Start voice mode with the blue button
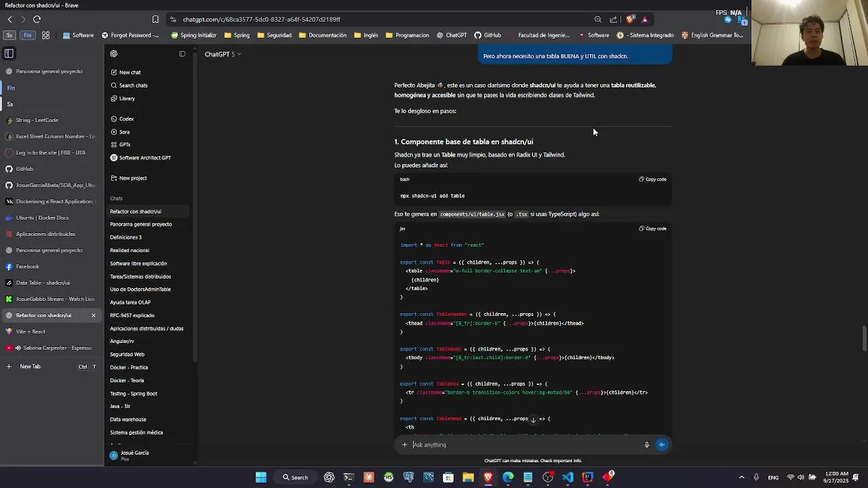868x488 pixels. pyautogui.click(x=662, y=445)
